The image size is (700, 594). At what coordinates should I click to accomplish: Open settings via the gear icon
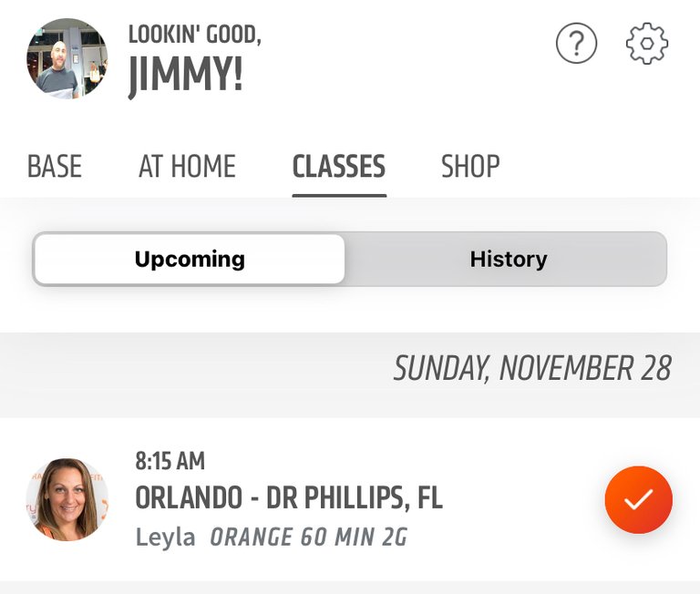pos(647,44)
